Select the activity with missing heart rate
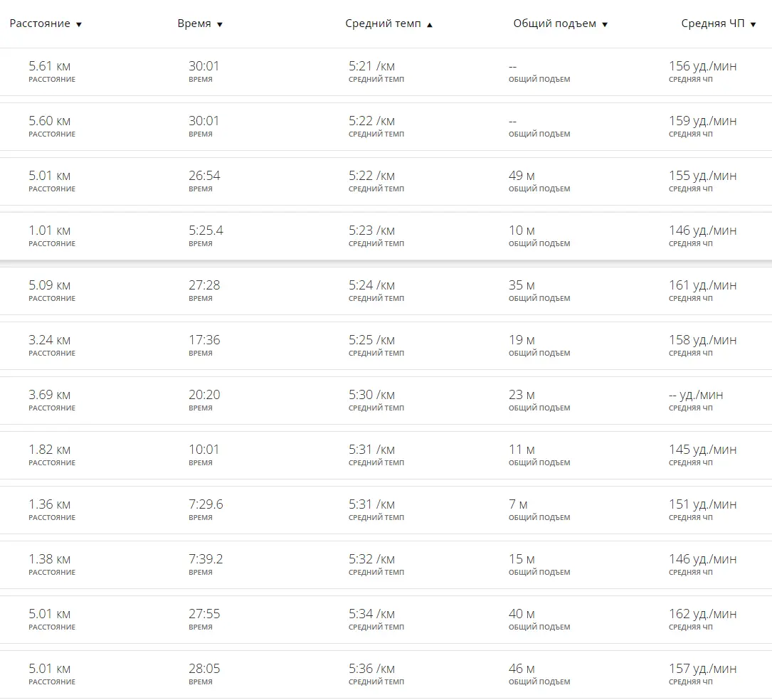 (386, 401)
